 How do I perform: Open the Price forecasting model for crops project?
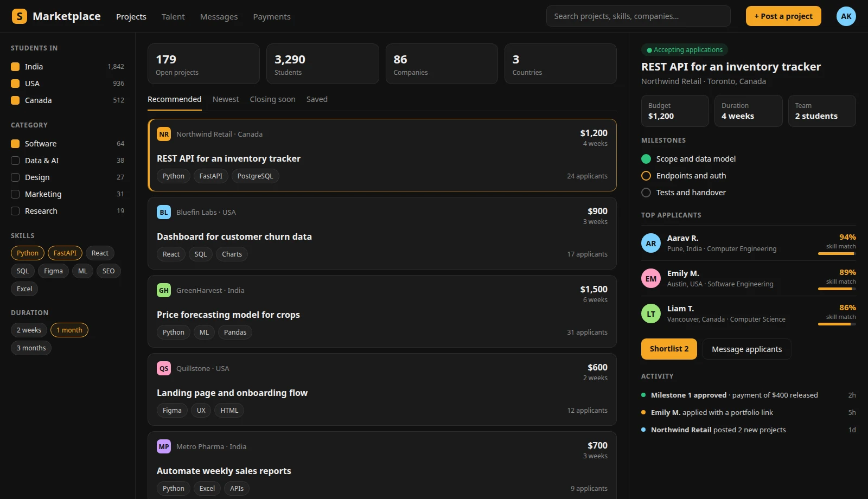point(382,311)
